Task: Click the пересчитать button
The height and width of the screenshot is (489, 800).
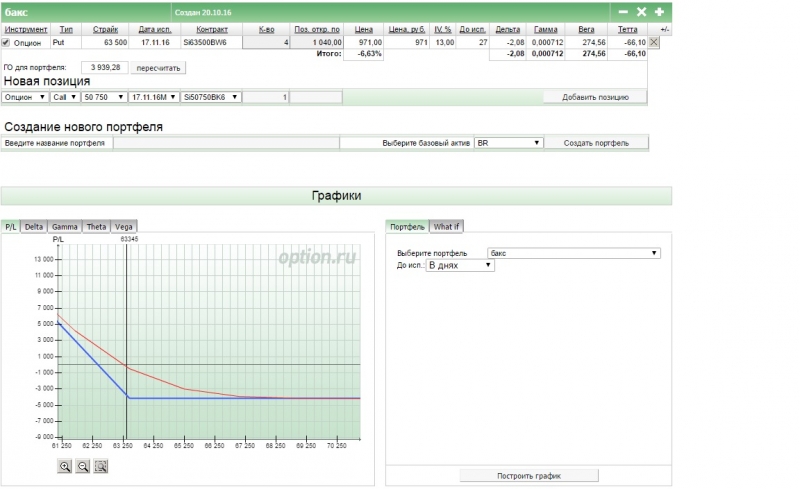Action: 158,67
